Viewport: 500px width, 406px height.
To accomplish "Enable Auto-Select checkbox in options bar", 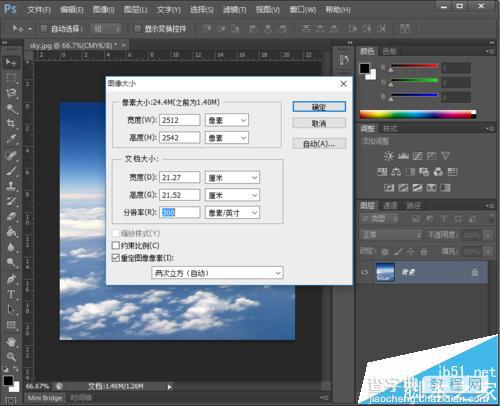I will [44, 29].
